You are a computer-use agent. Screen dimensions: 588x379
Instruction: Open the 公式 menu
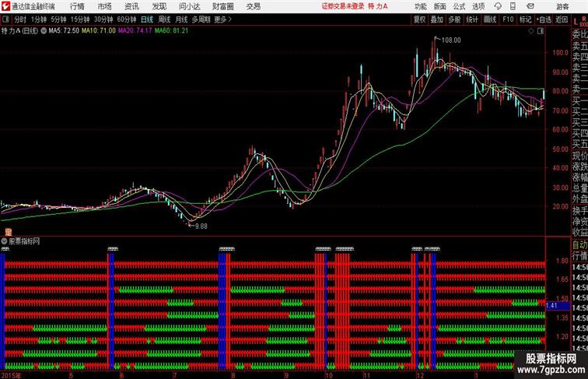click(459, 6)
